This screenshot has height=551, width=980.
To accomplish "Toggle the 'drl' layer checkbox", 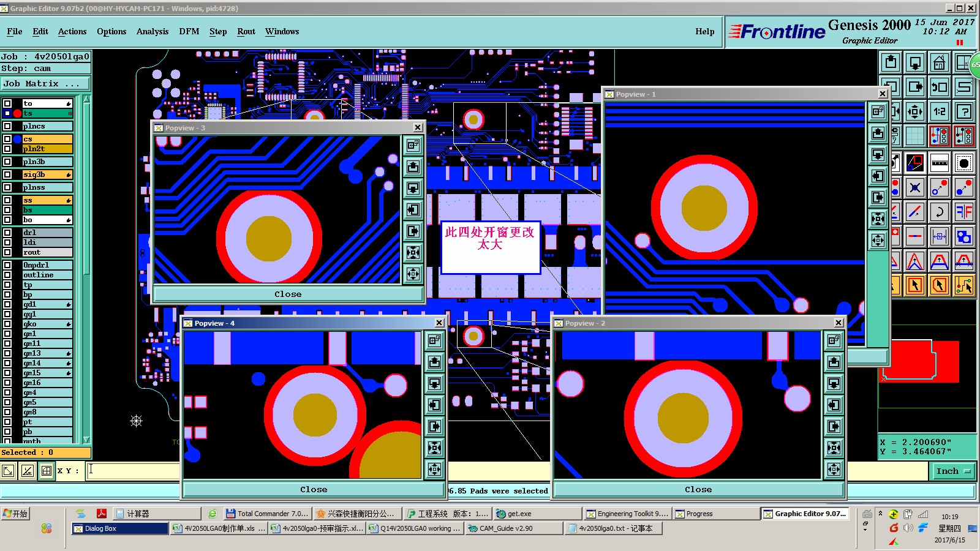I will click(x=7, y=233).
